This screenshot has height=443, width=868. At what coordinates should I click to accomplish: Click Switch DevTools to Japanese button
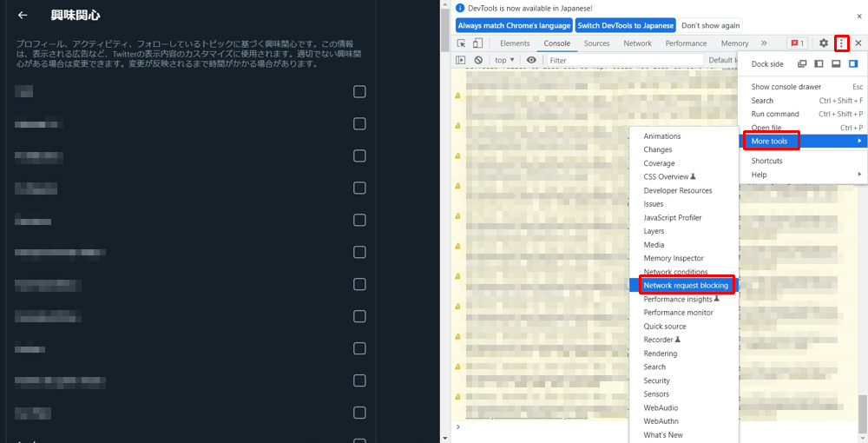click(x=626, y=25)
